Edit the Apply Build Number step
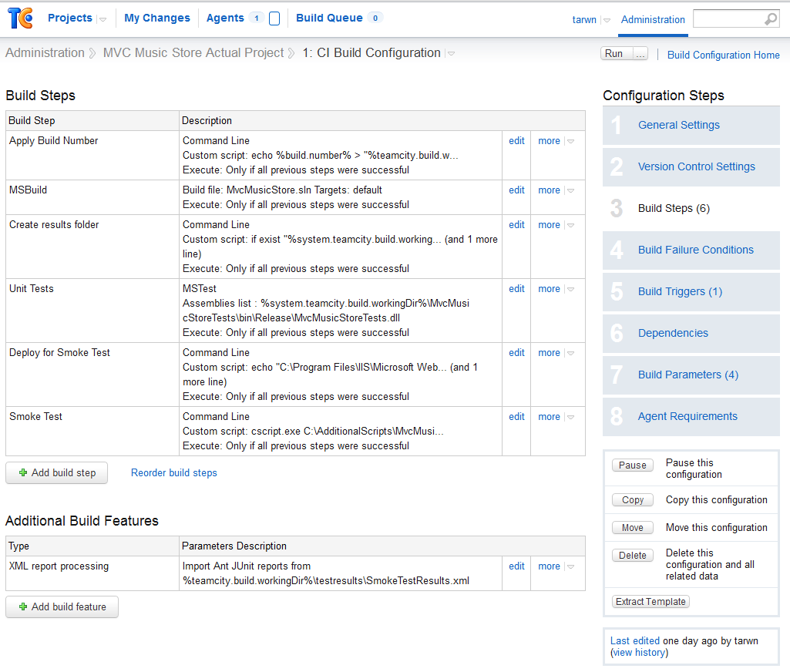The image size is (790, 672). click(x=516, y=141)
